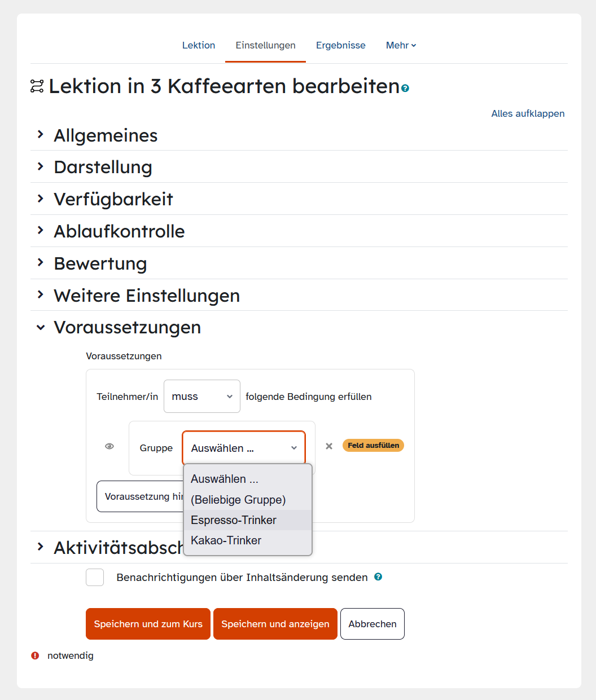This screenshot has width=596, height=700.
Task: Open the Mehr tab menu
Action: pyautogui.click(x=401, y=45)
